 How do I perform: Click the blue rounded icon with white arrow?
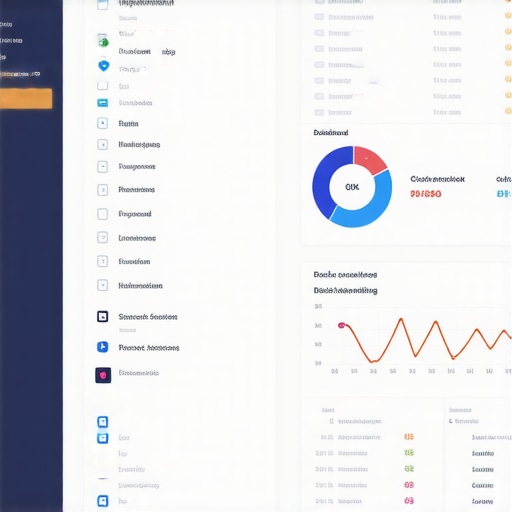pos(103,347)
